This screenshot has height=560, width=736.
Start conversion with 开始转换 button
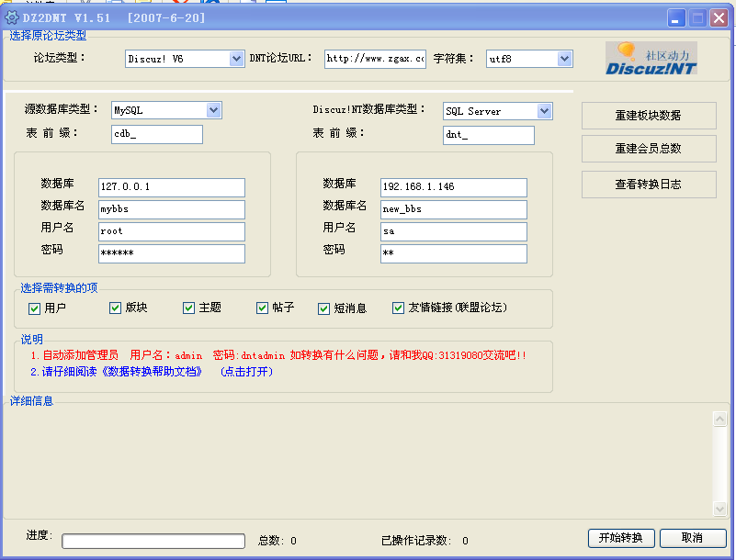point(621,538)
